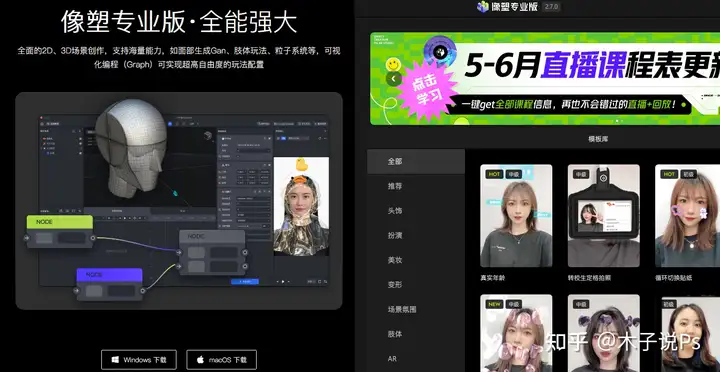The height and width of the screenshot is (372, 720).
Task: Open the 转校生定格拍照 template thumbnail
Action: [603, 216]
